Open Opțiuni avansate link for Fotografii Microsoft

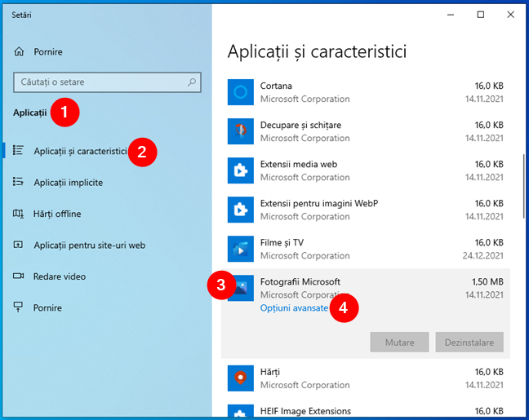(x=294, y=307)
